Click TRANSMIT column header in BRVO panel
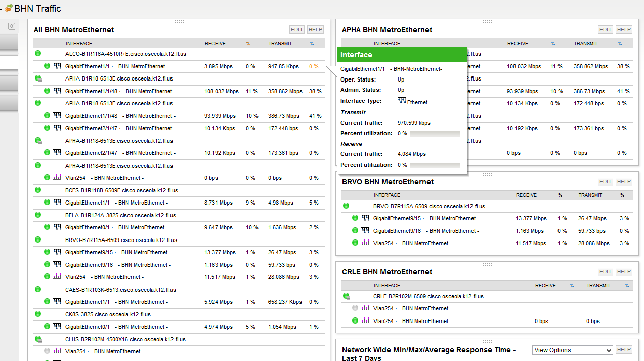This screenshot has width=644, height=361. pos(590,195)
